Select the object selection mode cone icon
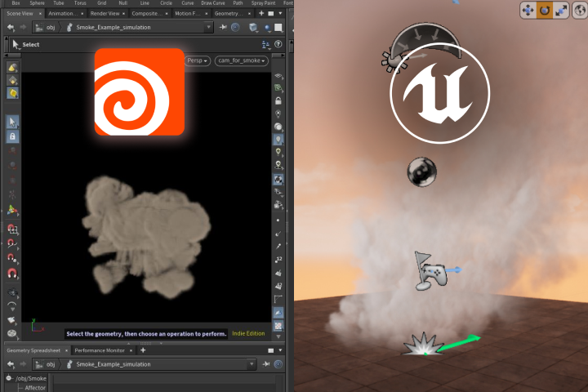The width and height of the screenshot is (588, 392). 12,68
